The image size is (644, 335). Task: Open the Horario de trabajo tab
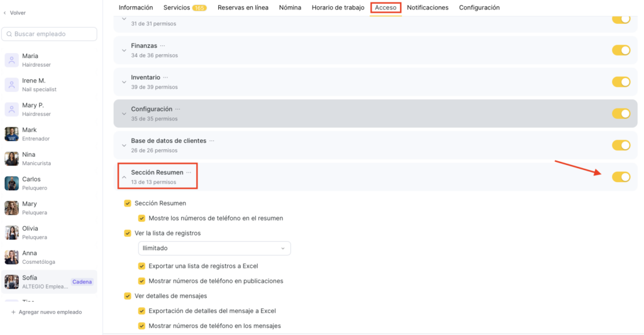[x=338, y=8]
